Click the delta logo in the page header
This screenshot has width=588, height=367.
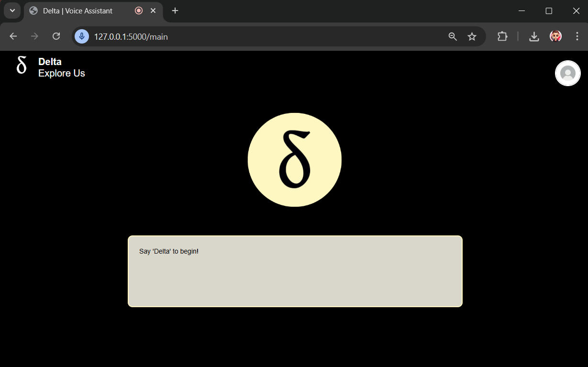(x=21, y=66)
